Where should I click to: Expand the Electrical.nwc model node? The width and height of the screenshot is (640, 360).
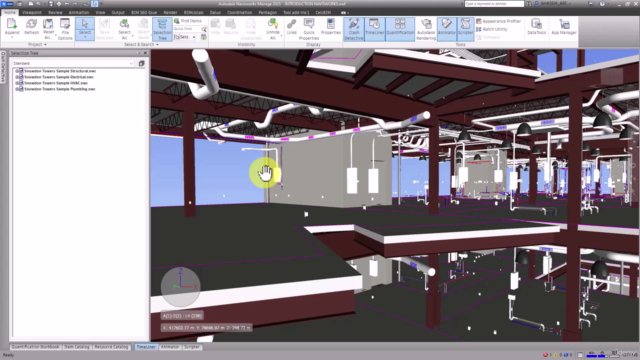[17, 77]
